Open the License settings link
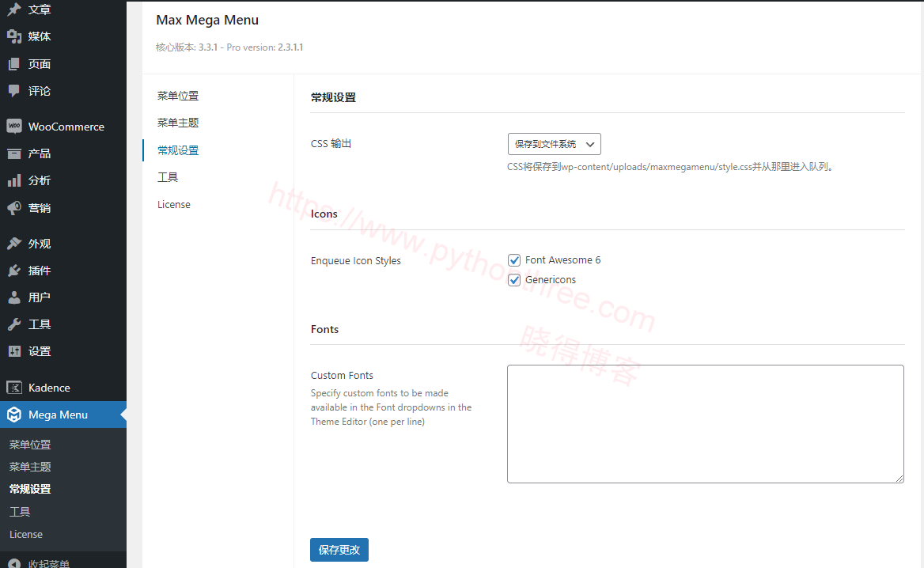The width and height of the screenshot is (924, 568). 173,204
